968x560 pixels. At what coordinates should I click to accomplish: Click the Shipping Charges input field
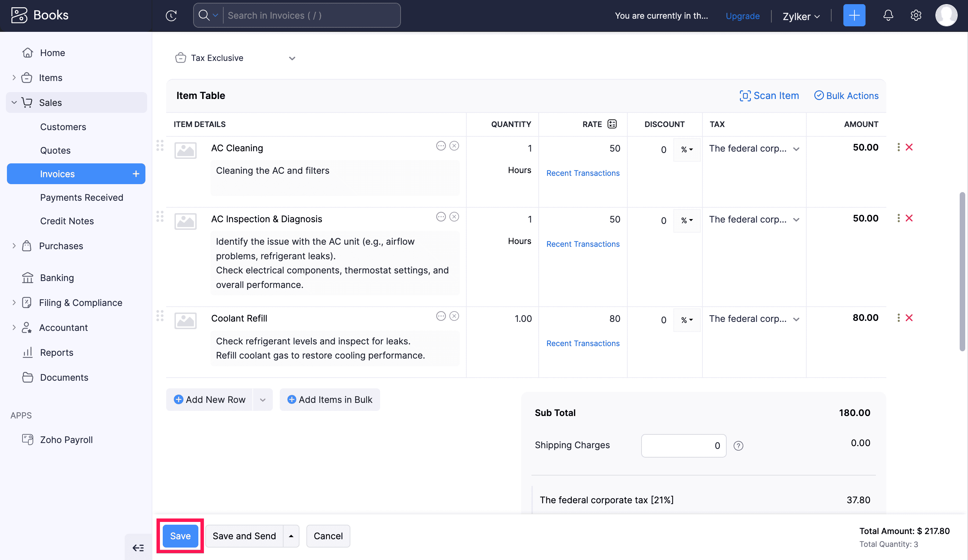(x=683, y=445)
